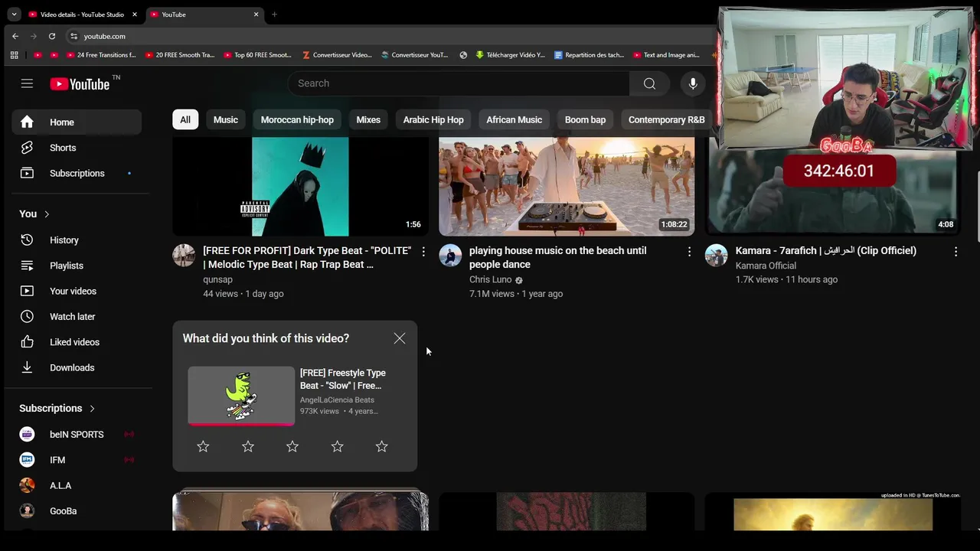This screenshot has width=980, height=551.
Task: Start voice search with the microphone
Action: [x=693, y=83]
